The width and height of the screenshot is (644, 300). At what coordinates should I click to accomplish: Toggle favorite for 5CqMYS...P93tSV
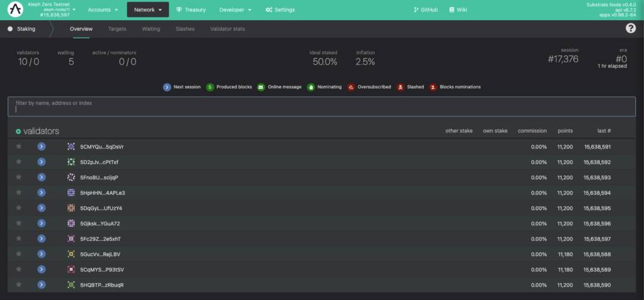[18, 269]
